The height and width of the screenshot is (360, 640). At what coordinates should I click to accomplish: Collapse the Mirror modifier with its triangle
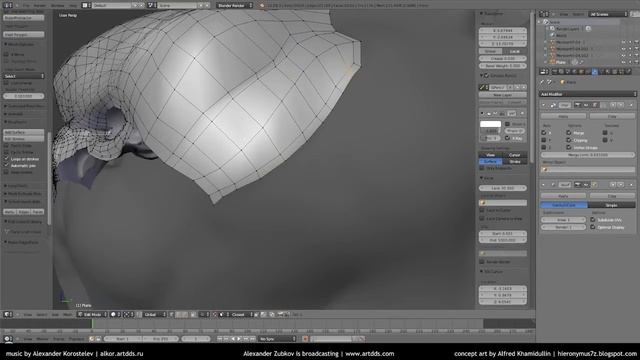click(x=544, y=105)
